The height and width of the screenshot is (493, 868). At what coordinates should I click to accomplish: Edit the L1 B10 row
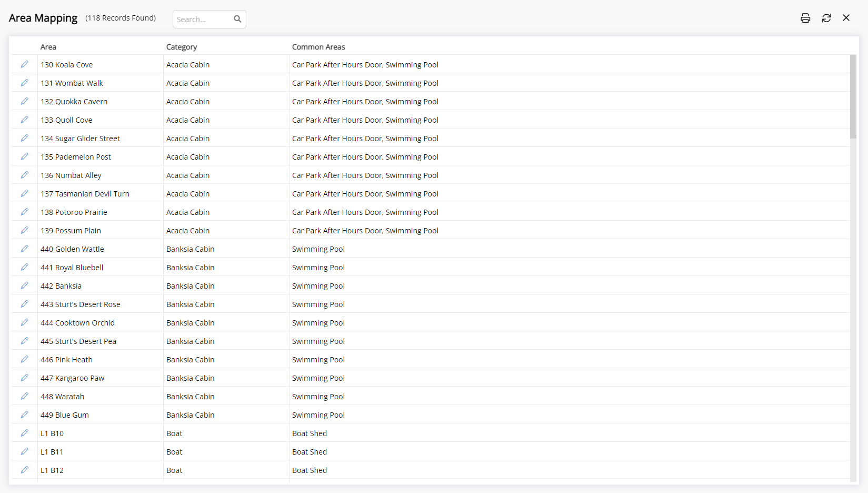(x=24, y=433)
